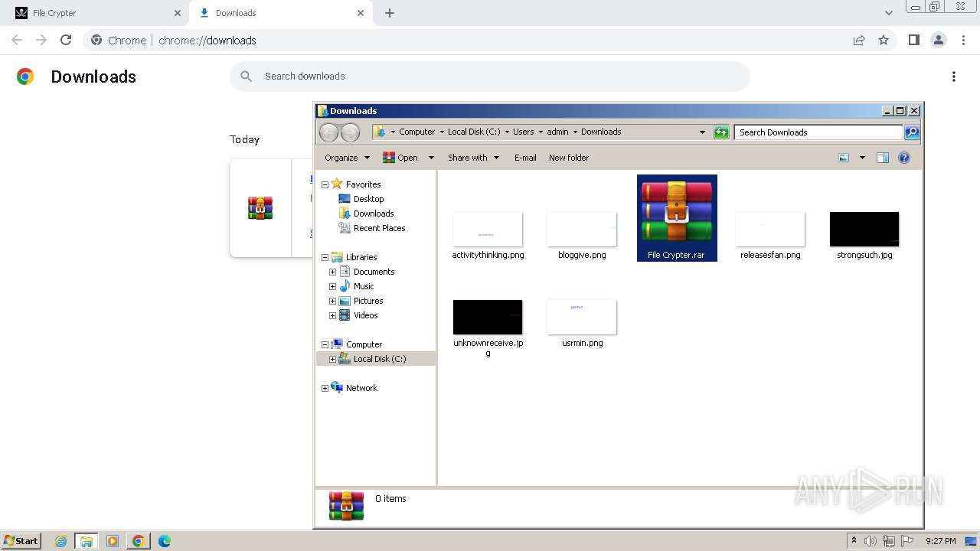Select usrmin.png thumbnail
Viewport: 980px width, 551px height.
pyautogui.click(x=582, y=317)
